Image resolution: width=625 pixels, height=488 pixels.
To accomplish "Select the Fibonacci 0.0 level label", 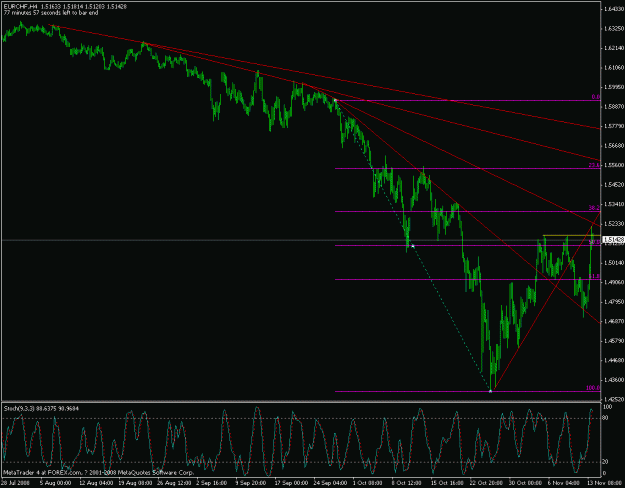I will coord(596,97).
